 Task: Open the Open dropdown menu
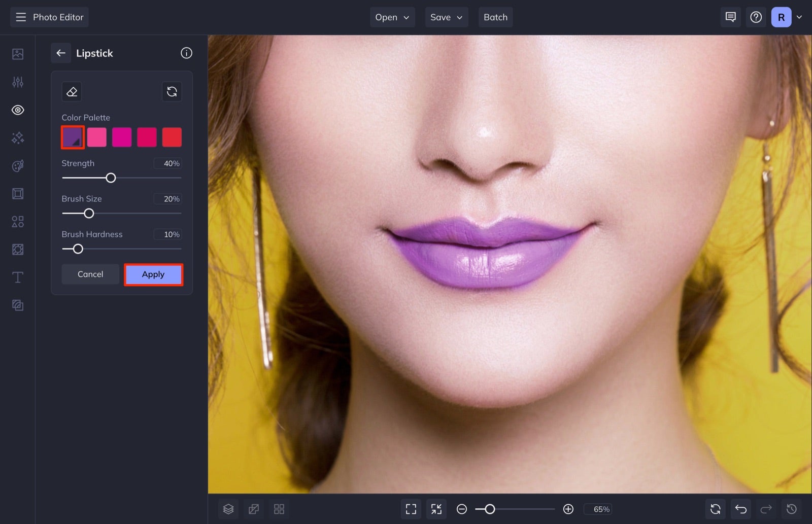[392, 17]
